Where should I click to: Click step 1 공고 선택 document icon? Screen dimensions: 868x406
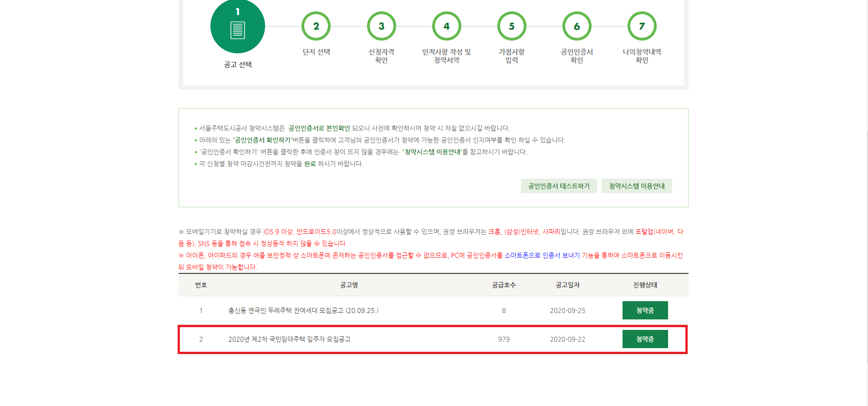(238, 30)
